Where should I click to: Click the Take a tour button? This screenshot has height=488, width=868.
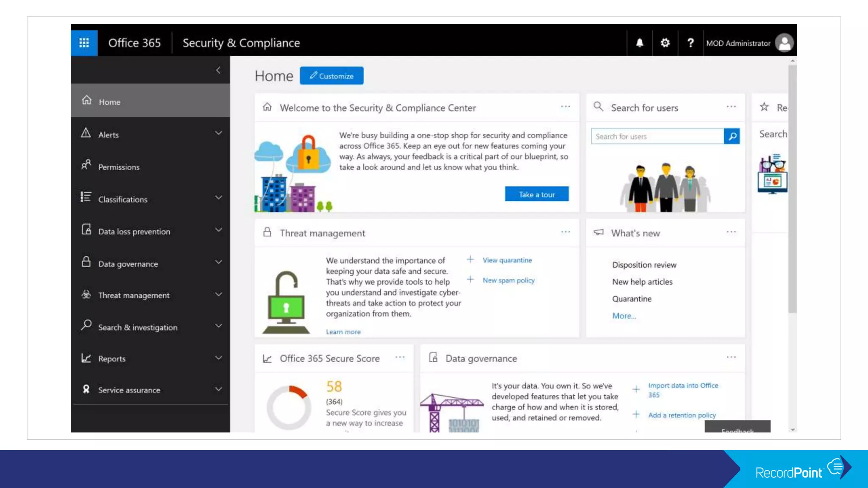[537, 194]
